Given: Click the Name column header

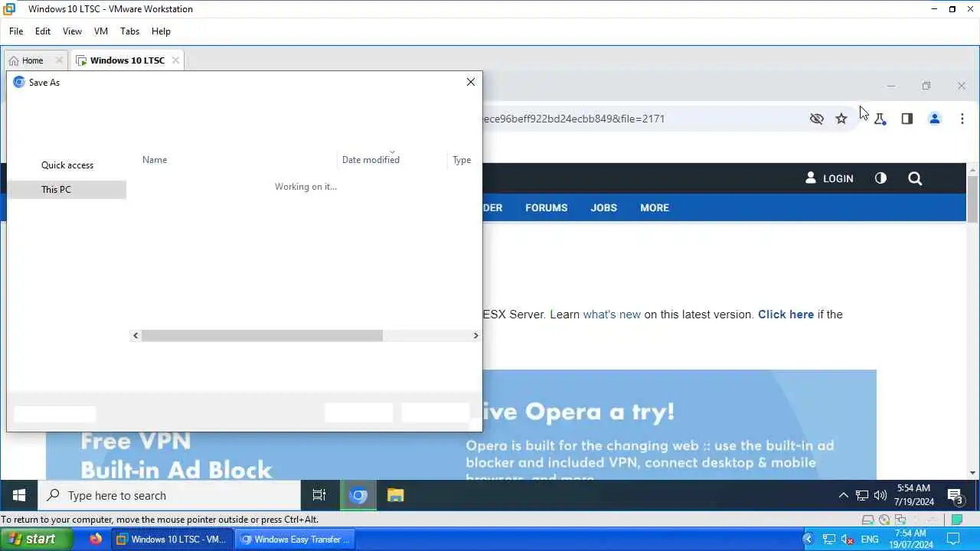Looking at the screenshot, I should pyautogui.click(x=155, y=160).
